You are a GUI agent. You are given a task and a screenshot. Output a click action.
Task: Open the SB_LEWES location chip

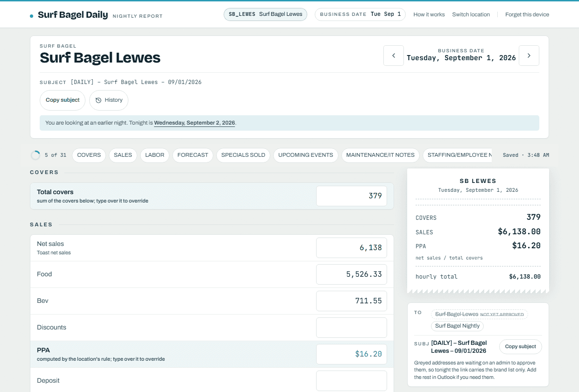click(265, 14)
